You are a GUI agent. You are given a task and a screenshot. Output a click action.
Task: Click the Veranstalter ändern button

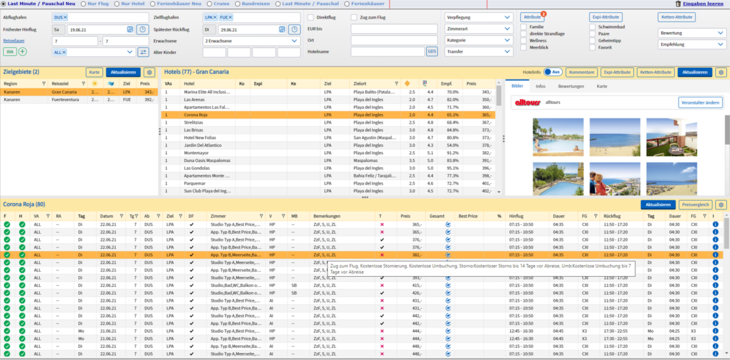coord(700,102)
